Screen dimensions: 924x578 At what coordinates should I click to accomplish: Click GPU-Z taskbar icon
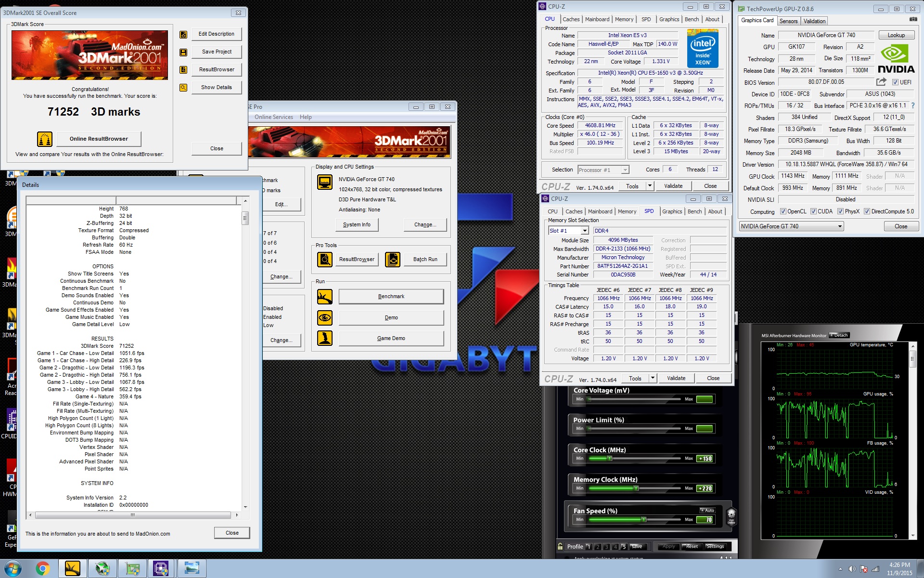[132, 569]
